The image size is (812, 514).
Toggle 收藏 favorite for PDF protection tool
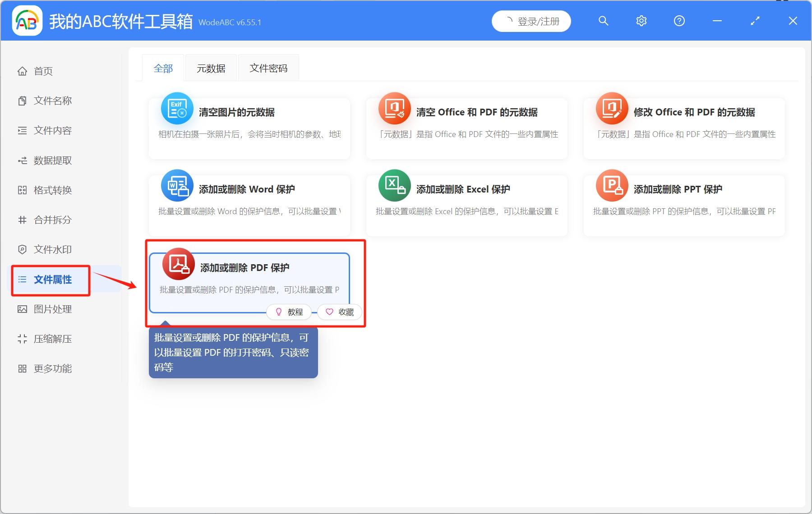pos(340,312)
